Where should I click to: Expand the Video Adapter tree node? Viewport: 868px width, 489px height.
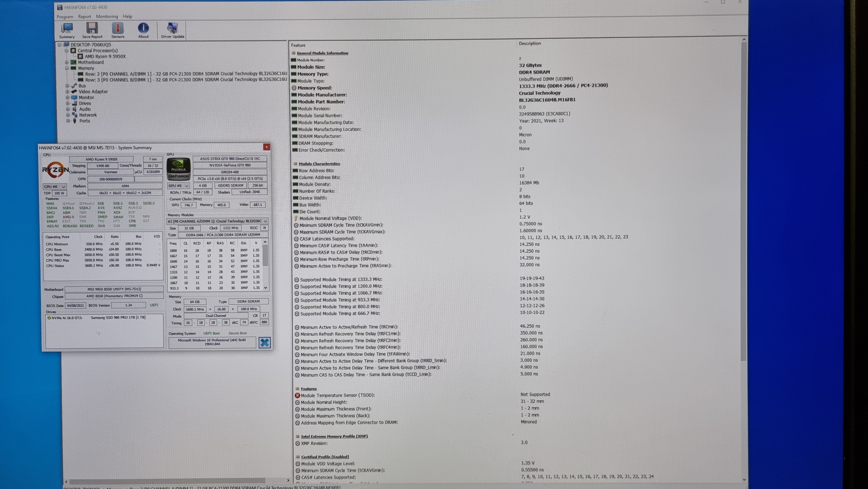pyautogui.click(x=67, y=91)
